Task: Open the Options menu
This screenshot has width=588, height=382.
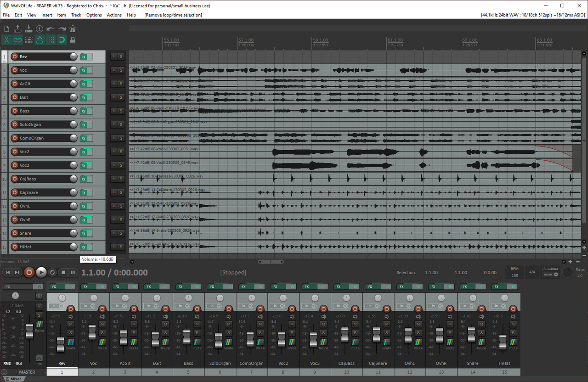Action: (94, 15)
